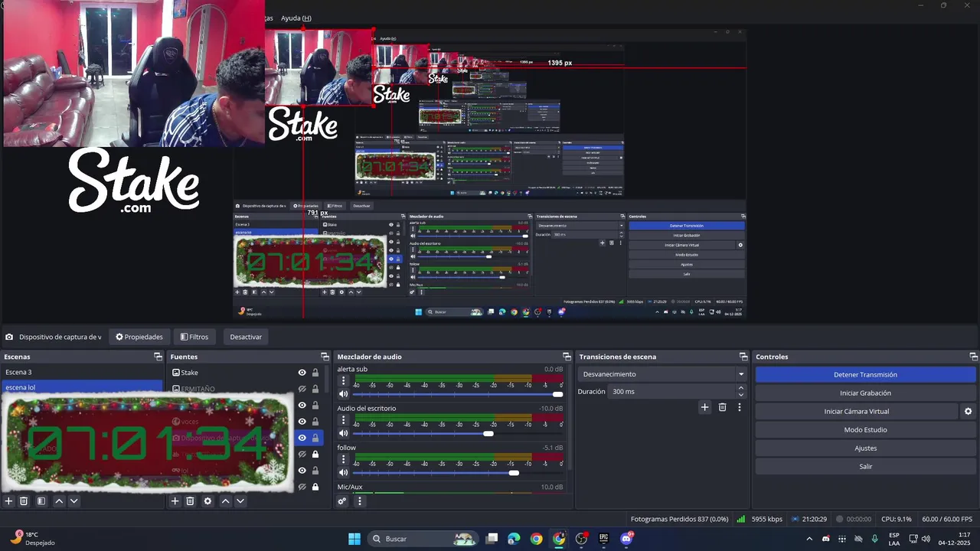Undock the Transiciones de escena panel
Screen dimensions: 980x551
click(x=743, y=357)
